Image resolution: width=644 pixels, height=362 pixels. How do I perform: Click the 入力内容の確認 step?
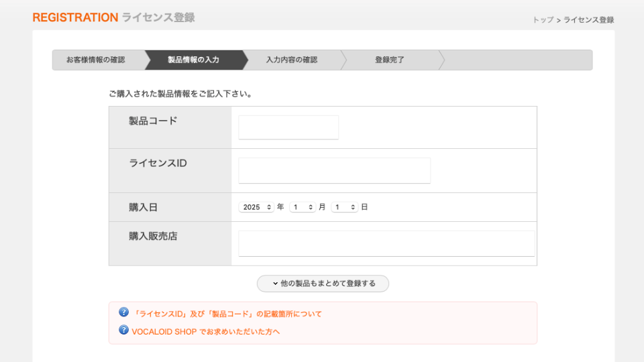[x=291, y=60]
